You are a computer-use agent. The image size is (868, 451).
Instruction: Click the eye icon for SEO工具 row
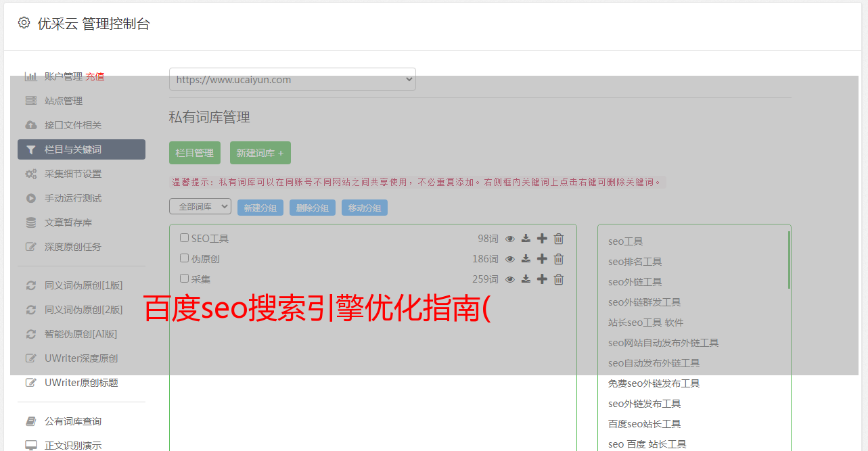tap(510, 239)
